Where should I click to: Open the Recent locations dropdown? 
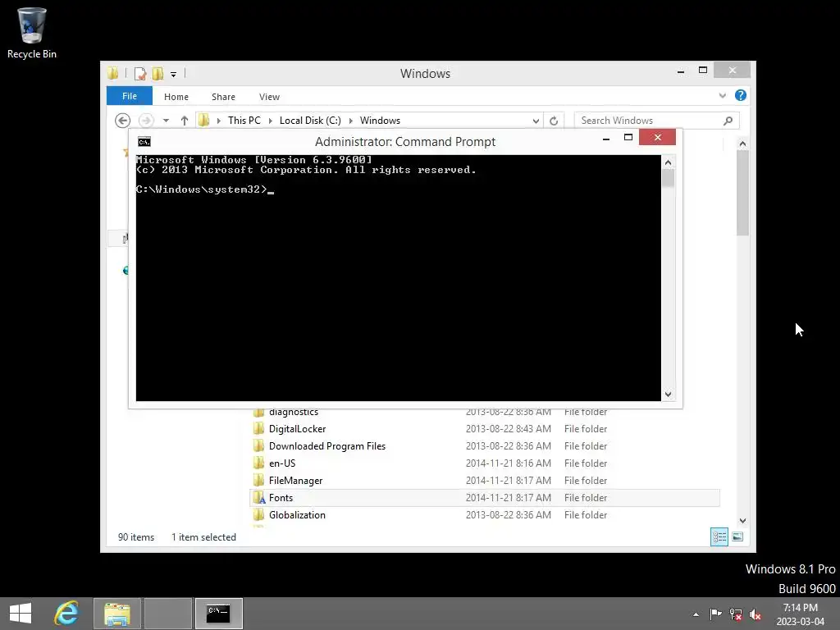(166, 121)
